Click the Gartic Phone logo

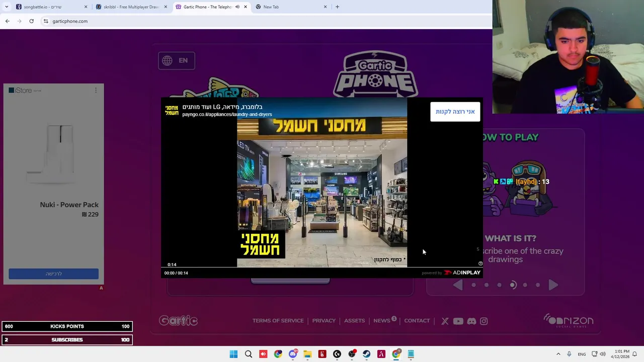tap(375, 74)
